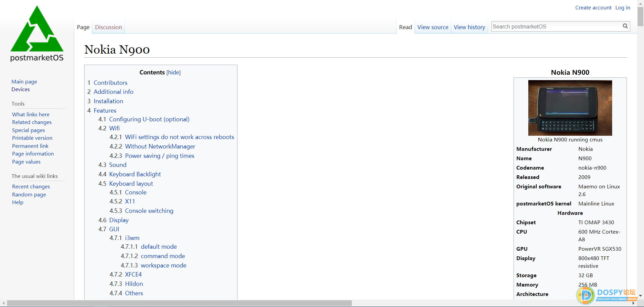Click the Log in link
The width and height of the screenshot is (644, 307).
(x=623, y=8)
